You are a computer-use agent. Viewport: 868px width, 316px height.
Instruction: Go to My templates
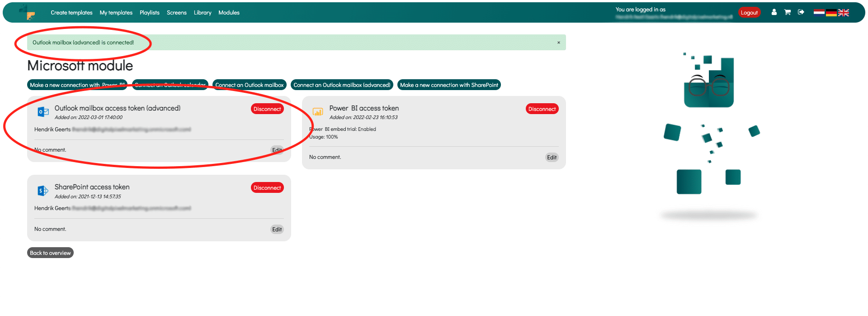(116, 13)
